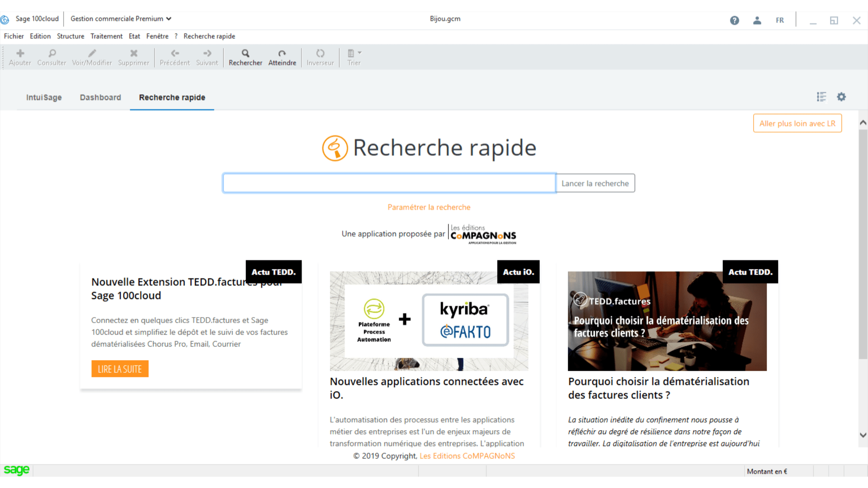The width and height of the screenshot is (868, 488).
Task: Click the Actu TEDD. badge on photo card
Action: 750,272
